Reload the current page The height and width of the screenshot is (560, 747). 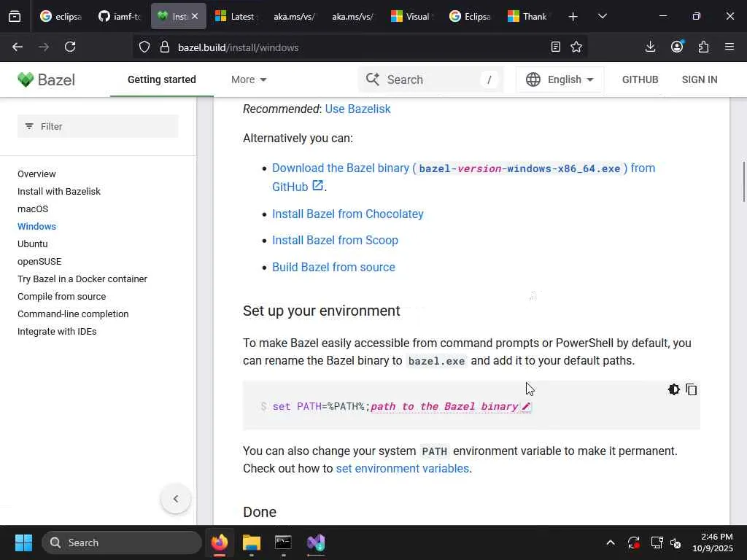point(70,47)
